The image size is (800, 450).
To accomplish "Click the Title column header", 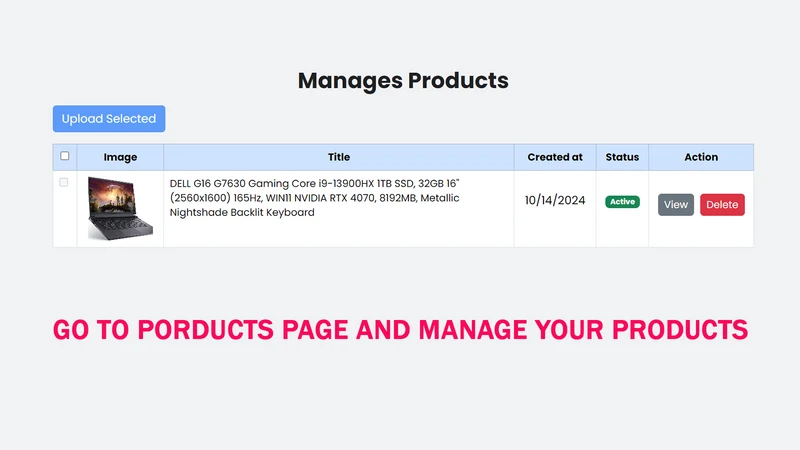I will pyautogui.click(x=339, y=157).
